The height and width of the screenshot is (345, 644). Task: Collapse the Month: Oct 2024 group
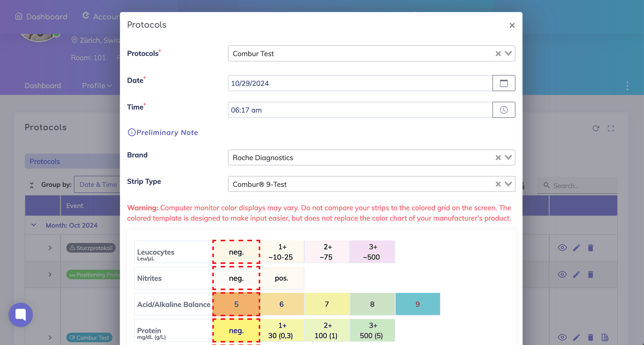[34, 225]
